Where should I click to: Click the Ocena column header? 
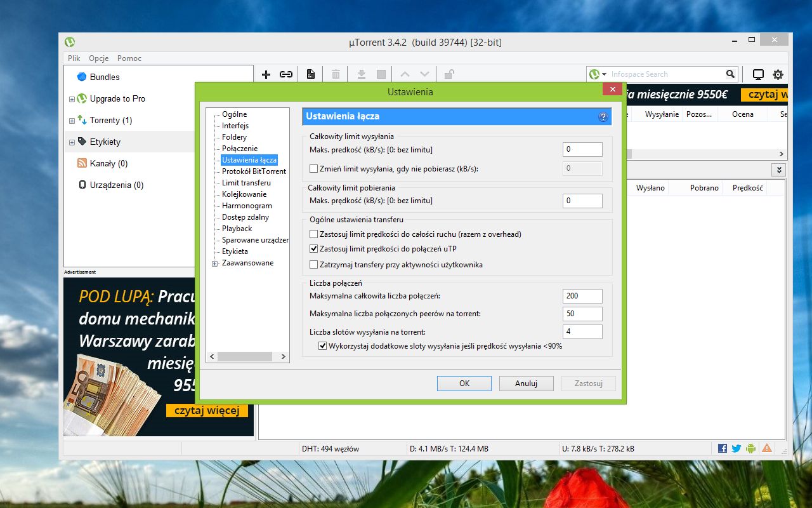click(x=743, y=114)
